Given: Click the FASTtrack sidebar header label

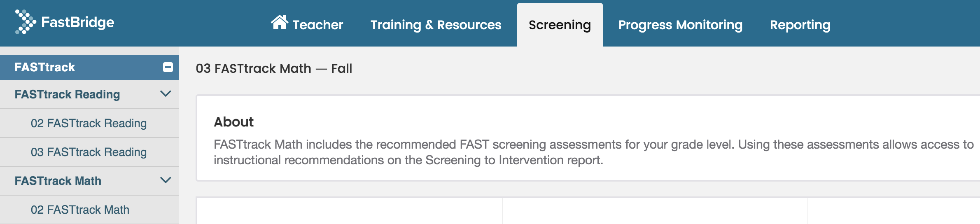Looking at the screenshot, I should [44, 67].
